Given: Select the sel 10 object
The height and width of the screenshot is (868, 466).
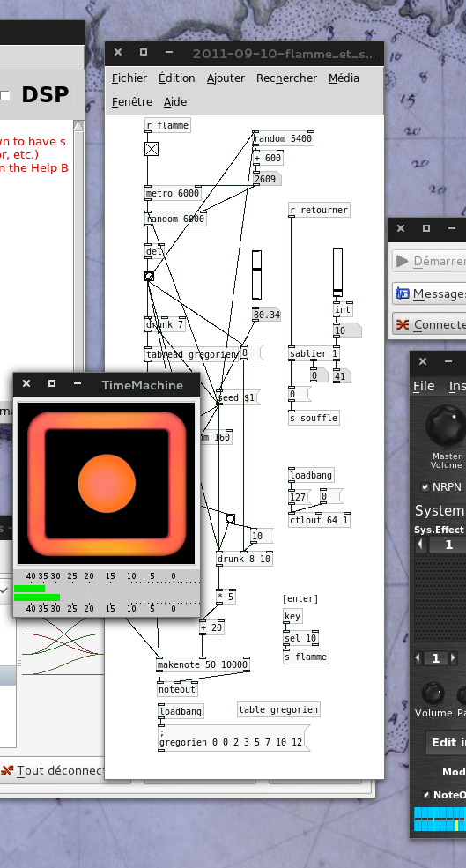Looking at the screenshot, I should [300, 638].
